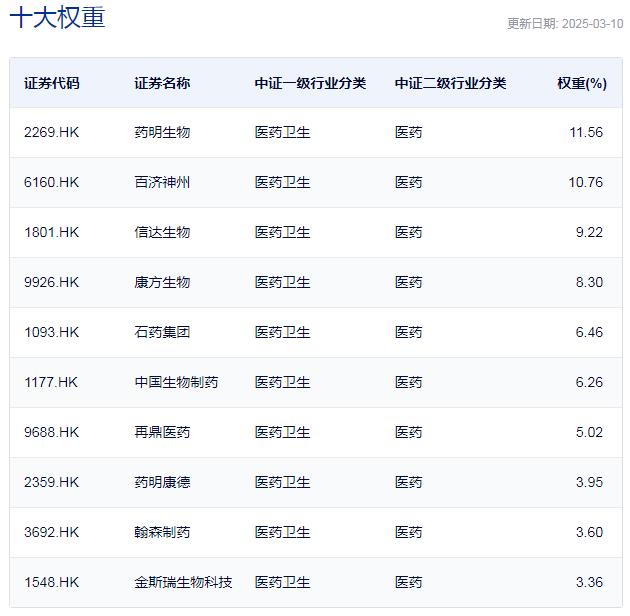The image size is (630, 616).
Task: Click stock name 翰森制药
Action: pyautogui.click(x=162, y=532)
